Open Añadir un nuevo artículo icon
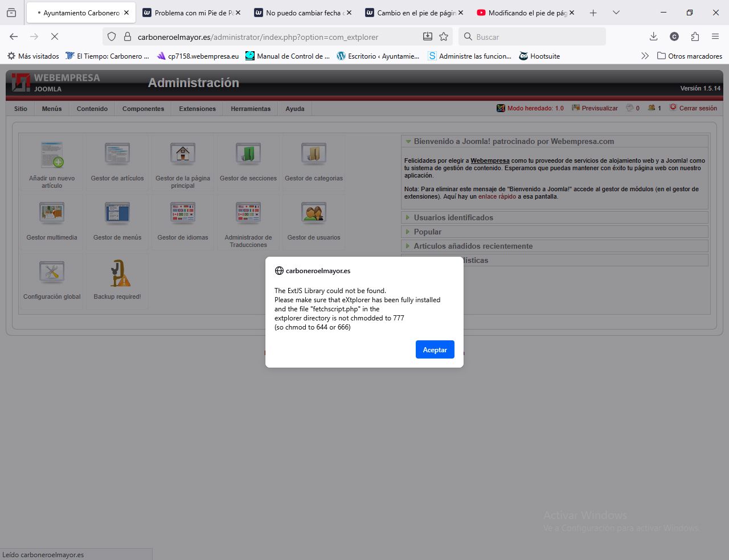729x560 pixels. click(52, 154)
